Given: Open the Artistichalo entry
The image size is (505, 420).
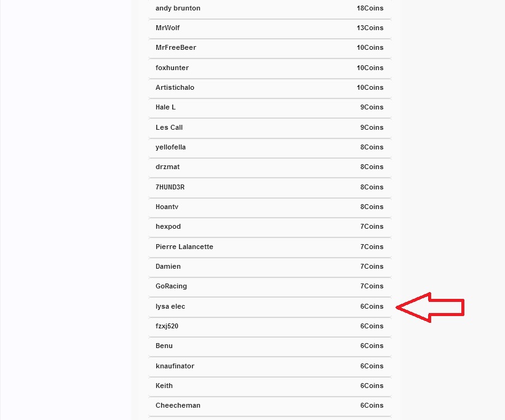Looking at the screenshot, I should pyautogui.click(x=270, y=87).
